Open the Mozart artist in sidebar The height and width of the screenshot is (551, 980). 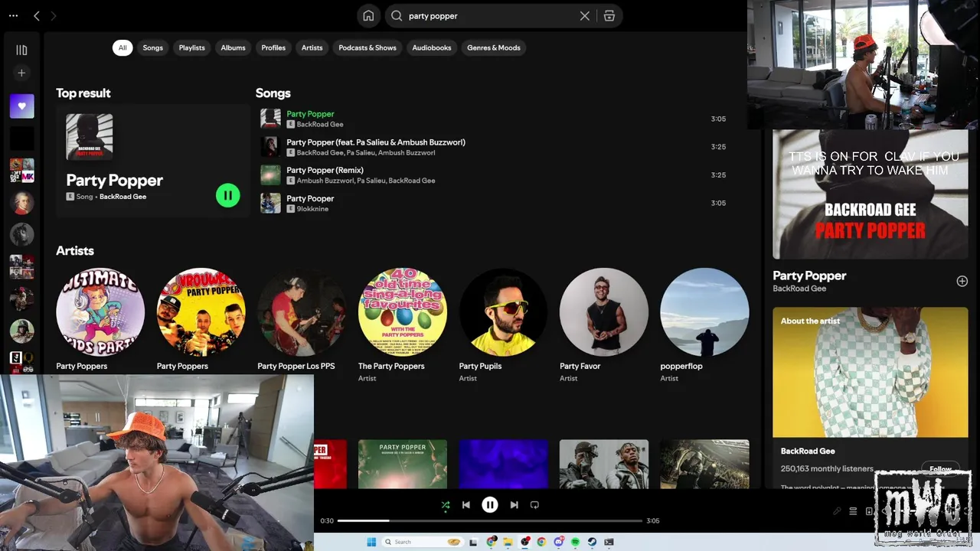click(x=21, y=203)
